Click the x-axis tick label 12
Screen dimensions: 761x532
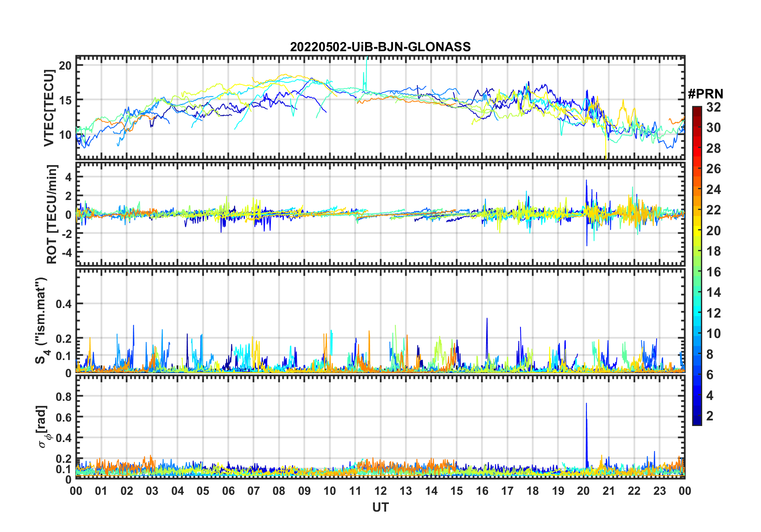[x=380, y=491]
